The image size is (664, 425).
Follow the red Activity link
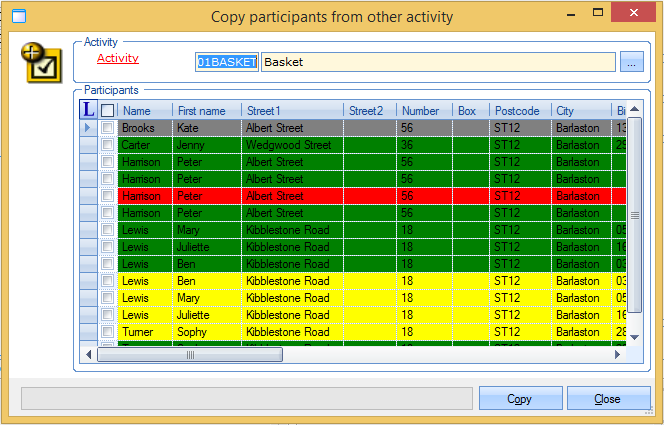click(117, 59)
